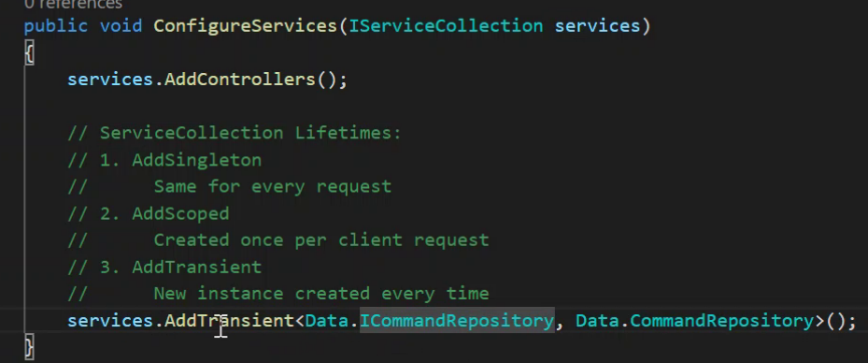Click the first Data namespace in AddTransient
Screen dimensions: 868x363
click(327, 321)
